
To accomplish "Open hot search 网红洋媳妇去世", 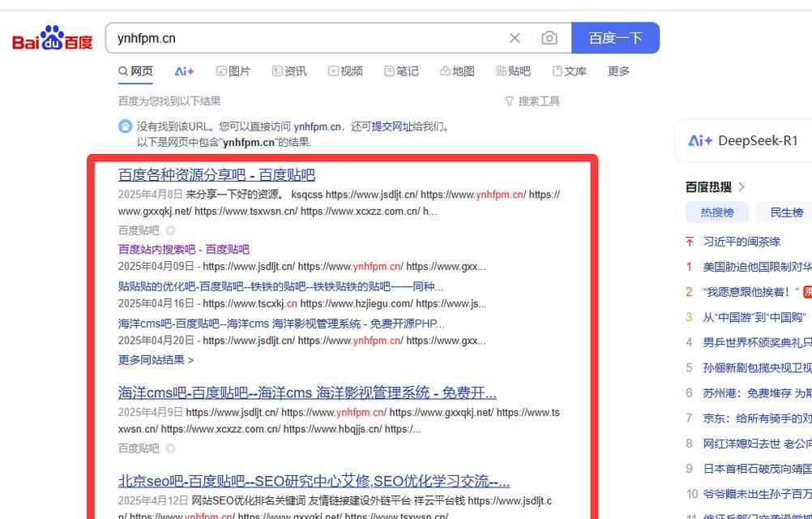I will pyautogui.click(x=757, y=444).
